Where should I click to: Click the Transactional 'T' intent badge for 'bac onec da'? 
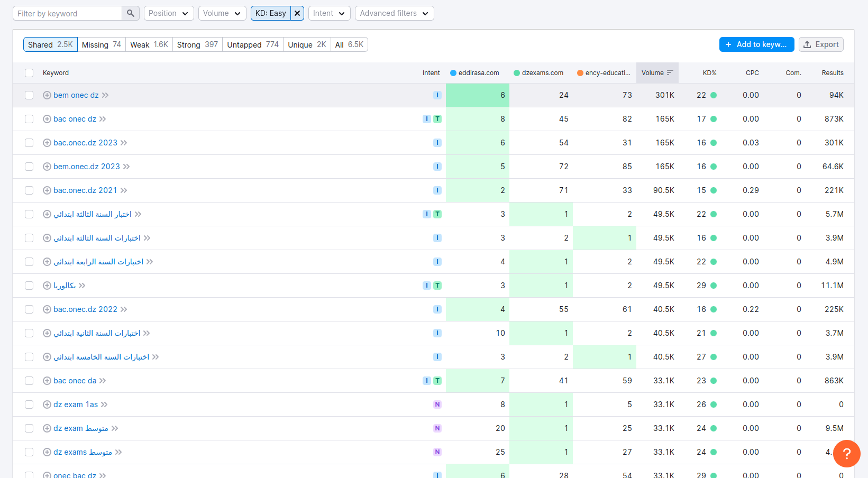click(x=437, y=381)
